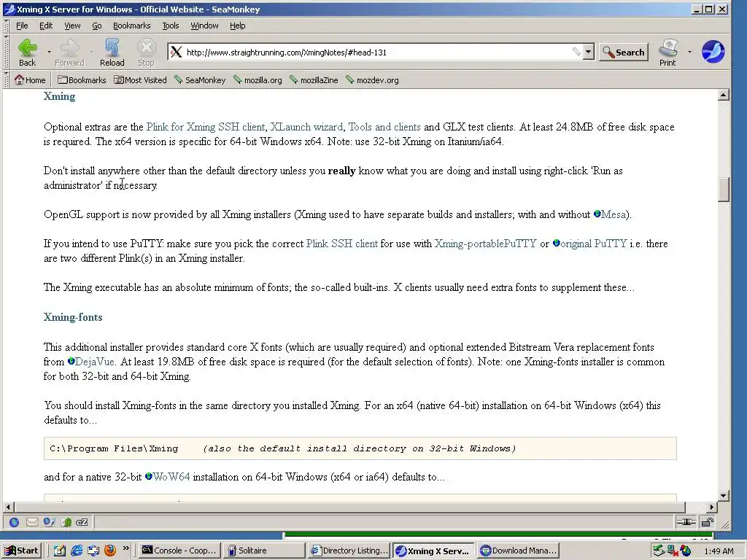Open the Window menu

pyautogui.click(x=204, y=26)
